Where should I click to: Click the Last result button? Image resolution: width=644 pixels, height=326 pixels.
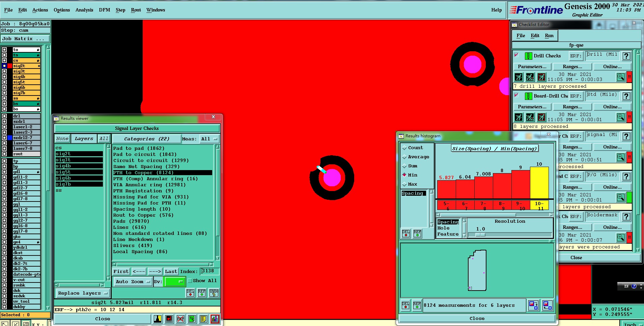pos(171,271)
